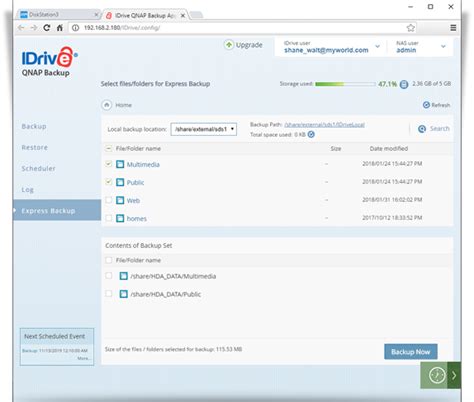474x402 pixels.
Task: Switch to the DiskStation3 browser tab
Action: tap(58, 14)
